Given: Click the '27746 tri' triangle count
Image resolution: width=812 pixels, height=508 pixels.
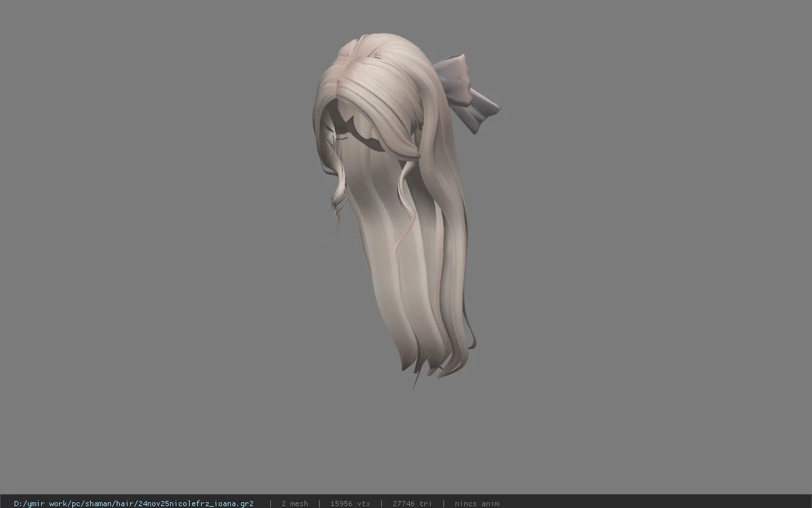Looking at the screenshot, I should (412, 504).
